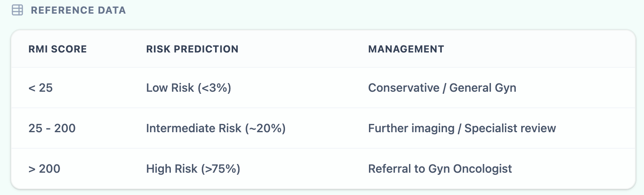
Task: Click the RMI Score column header
Action: (x=57, y=49)
